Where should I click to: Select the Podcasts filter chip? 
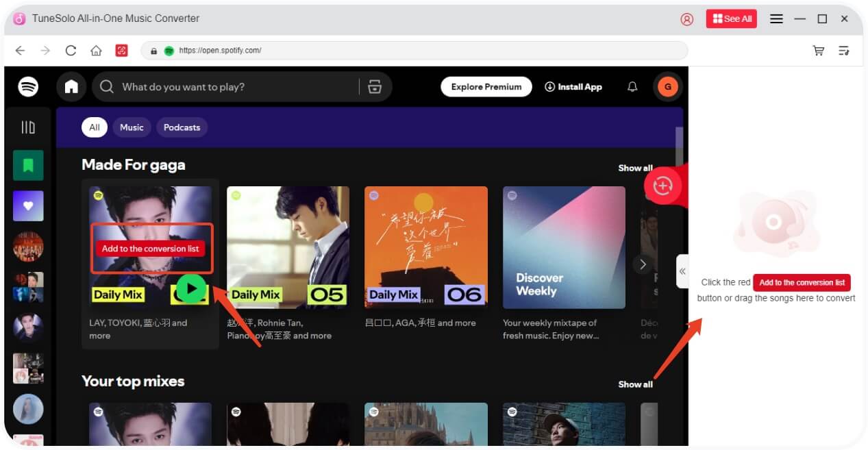pyautogui.click(x=182, y=127)
